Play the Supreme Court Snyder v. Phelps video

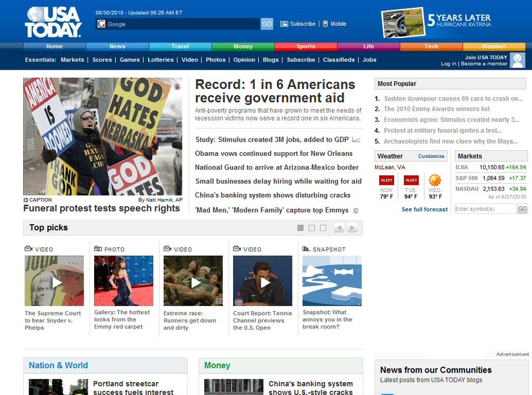tap(57, 282)
